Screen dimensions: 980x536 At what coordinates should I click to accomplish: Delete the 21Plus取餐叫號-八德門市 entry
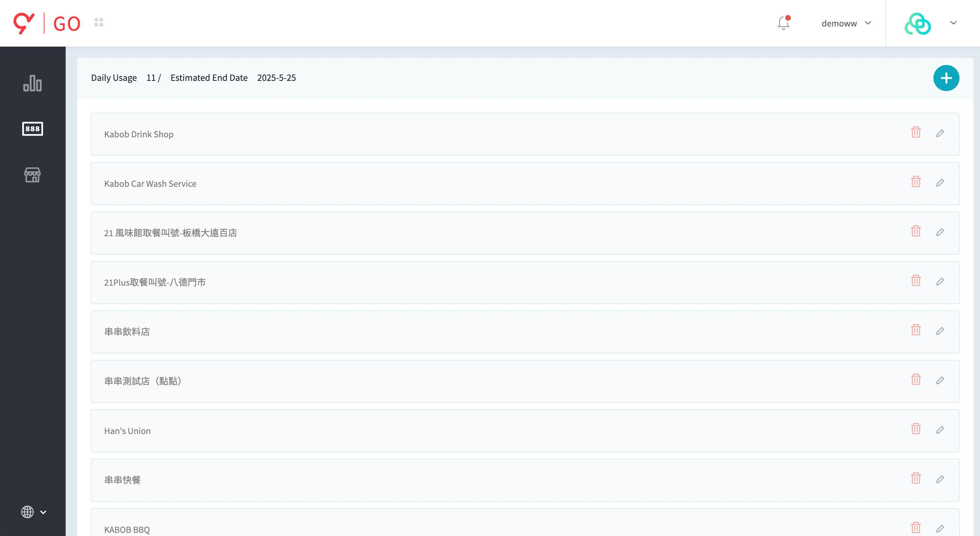pyautogui.click(x=916, y=280)
